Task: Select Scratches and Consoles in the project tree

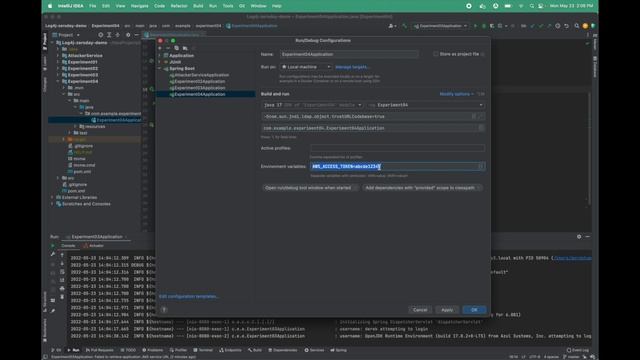Action: point(83,204)
